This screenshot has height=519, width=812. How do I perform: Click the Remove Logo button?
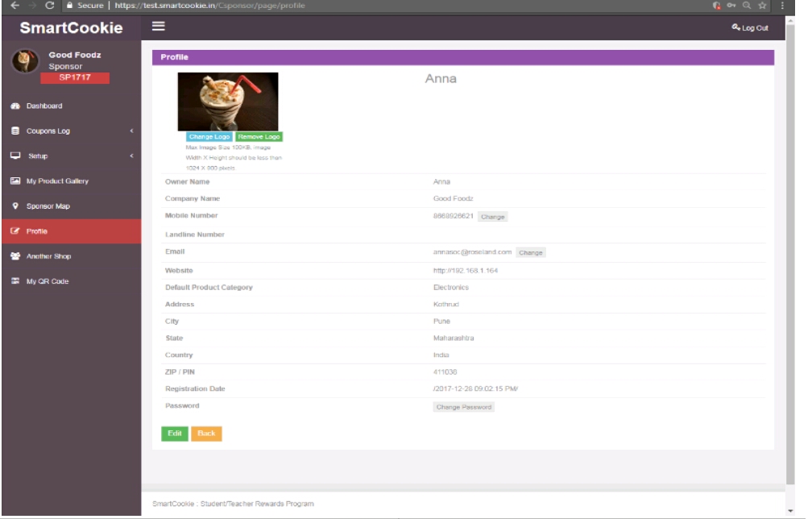(x=259, y=137)
